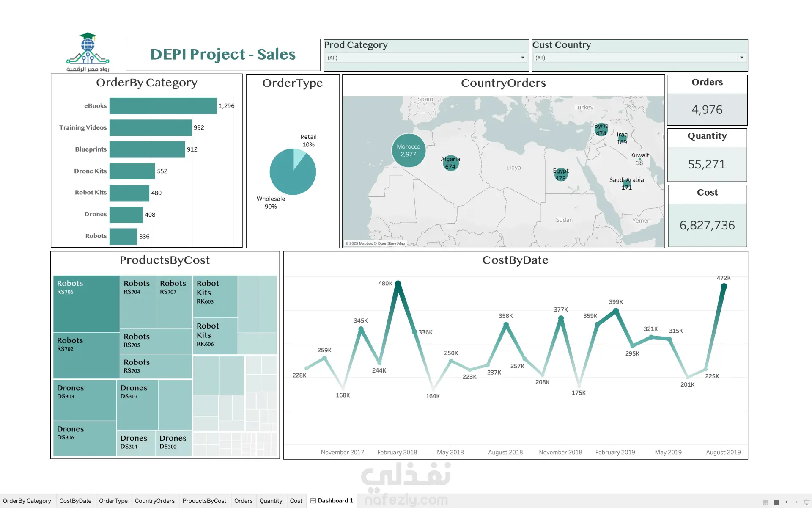Switch to the ProductsByCost sheet tab

click(204, 501)
